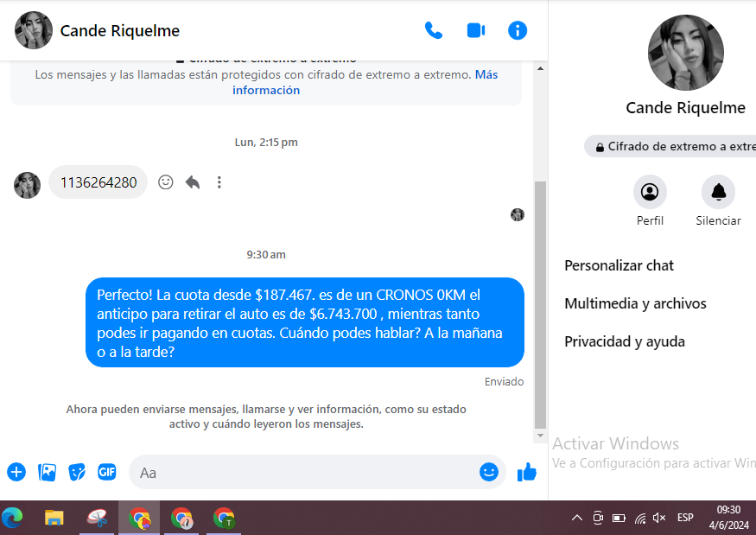Open Microsoft Edge from the taskbar
756x535 pixels.
(x=13, y=518)
